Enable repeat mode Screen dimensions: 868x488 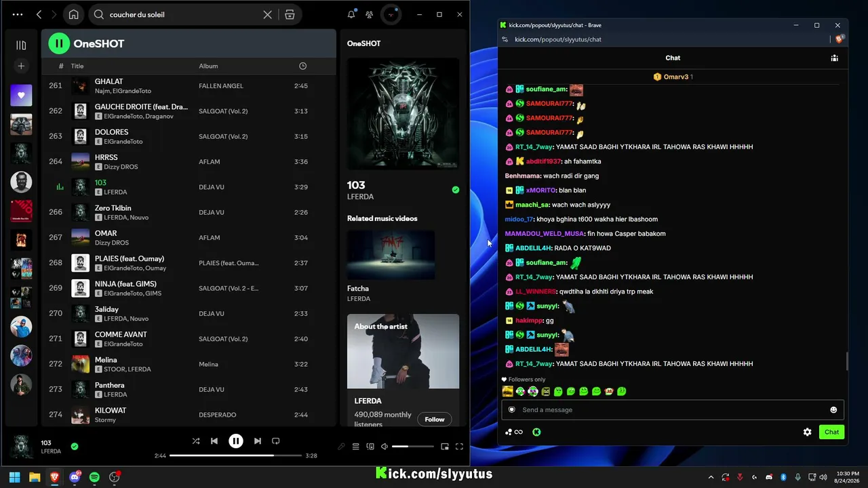pyautogui.click(x=276, y=441)
